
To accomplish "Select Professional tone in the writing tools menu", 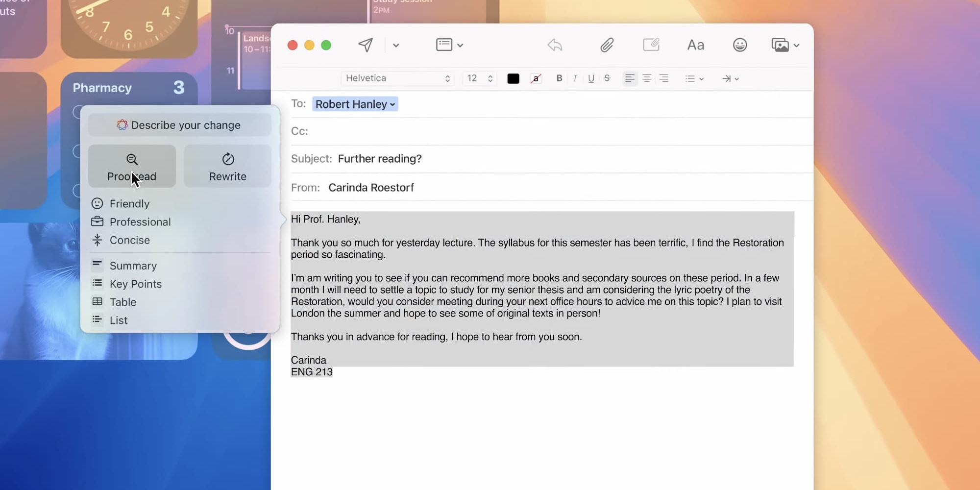I will pyautogui.click(x=140, y=221).
